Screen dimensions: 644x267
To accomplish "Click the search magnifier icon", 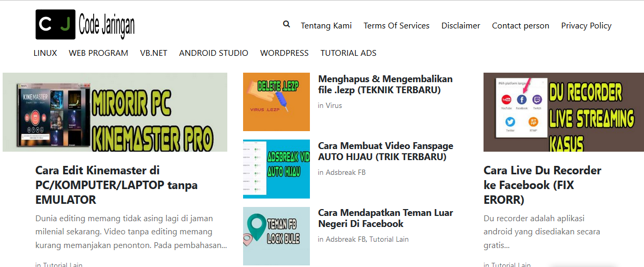I will (286, 24).
